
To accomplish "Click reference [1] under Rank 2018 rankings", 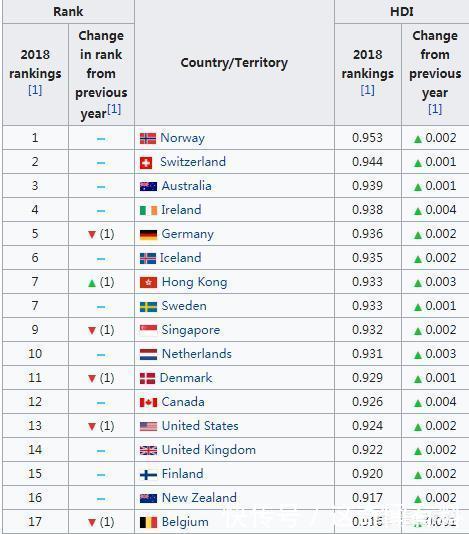I will tap(35, 90).
